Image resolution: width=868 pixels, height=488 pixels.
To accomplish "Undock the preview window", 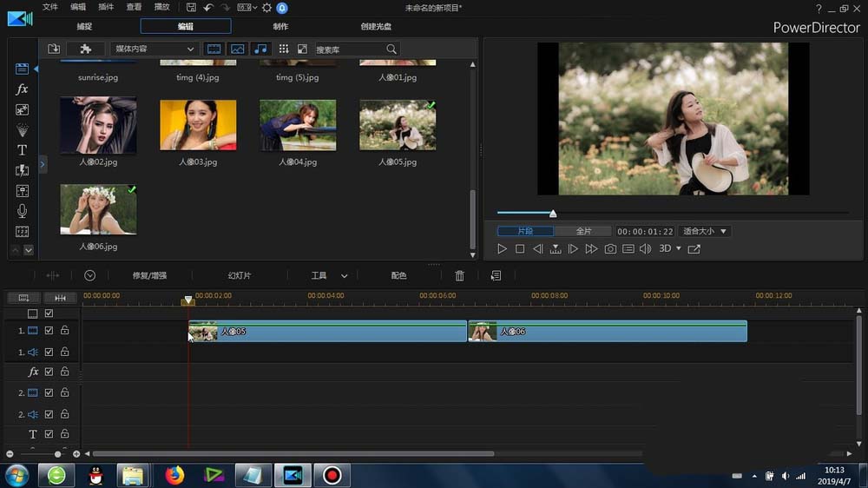I will pos(694,249).
